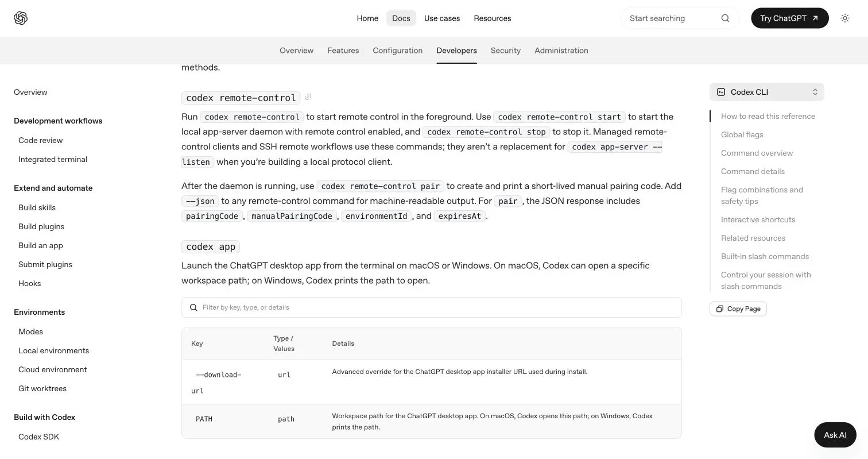Click the terminal icon in the Codex CLI selector
Viewport: 868px width, 459px height.
pos(721,92)
